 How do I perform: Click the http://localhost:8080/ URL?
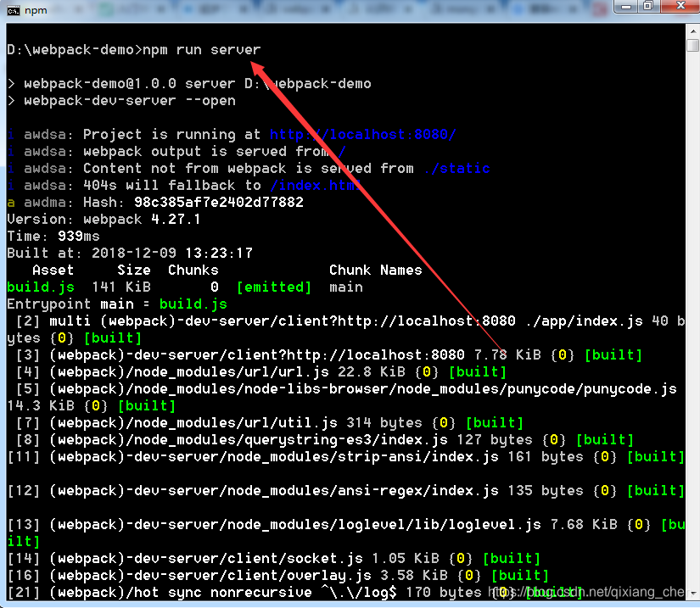[363, 134]
